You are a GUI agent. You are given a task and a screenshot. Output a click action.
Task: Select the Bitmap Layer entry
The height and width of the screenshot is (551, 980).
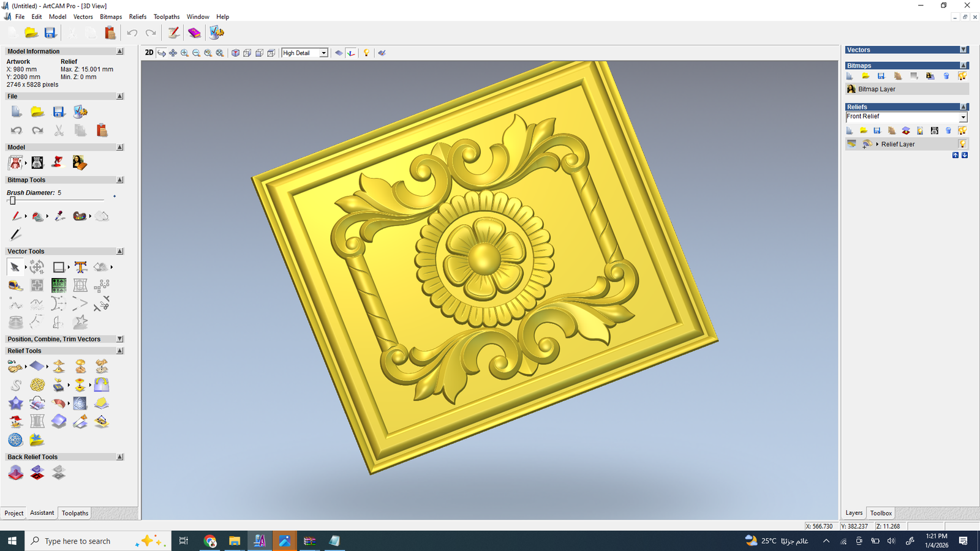876,89
